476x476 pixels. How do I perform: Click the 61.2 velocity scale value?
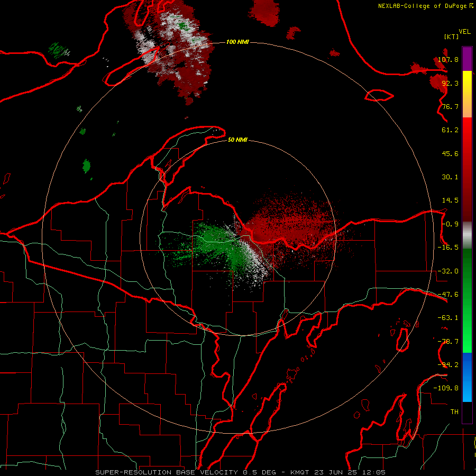pyautogui.click(x=450, y=130)
